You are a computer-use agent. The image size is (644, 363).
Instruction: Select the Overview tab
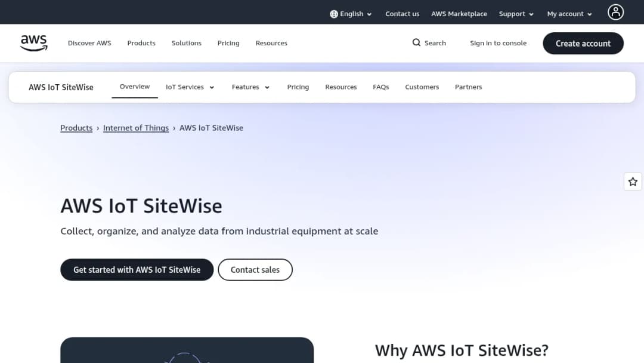click(135, 87)
